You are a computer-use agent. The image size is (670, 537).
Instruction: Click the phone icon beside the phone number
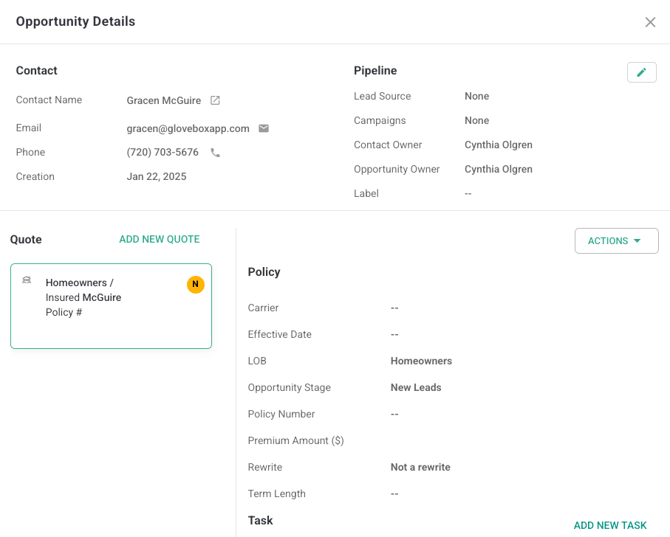215,153
